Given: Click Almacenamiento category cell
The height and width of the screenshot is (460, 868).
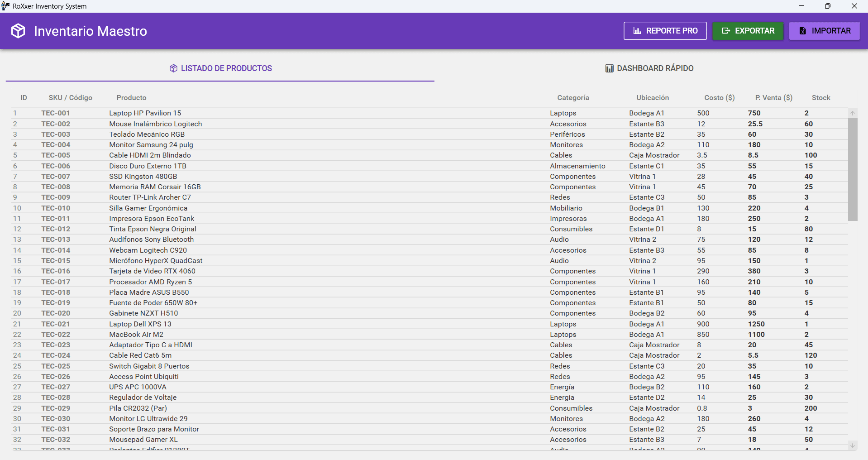Looking at the screenshot, I should [x=577, y=166].
